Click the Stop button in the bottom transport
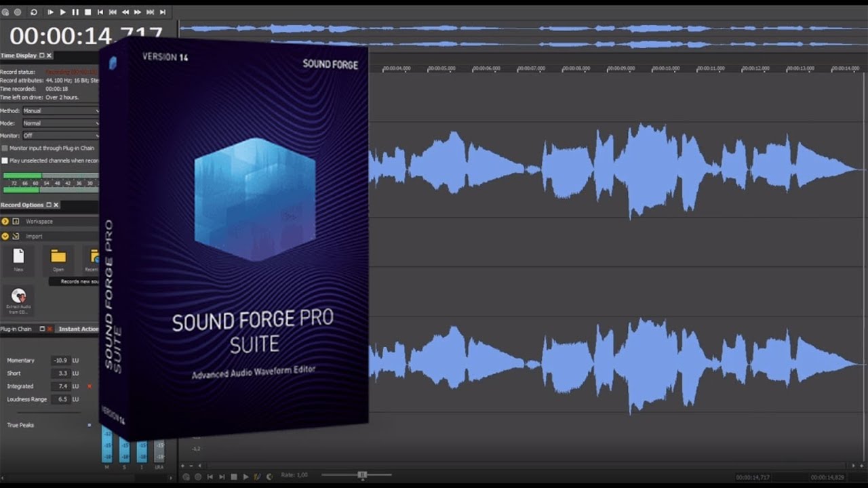Image resolution: width=868 pixels, height=488 pixels. pyautogui.click(x=234, y=477)
